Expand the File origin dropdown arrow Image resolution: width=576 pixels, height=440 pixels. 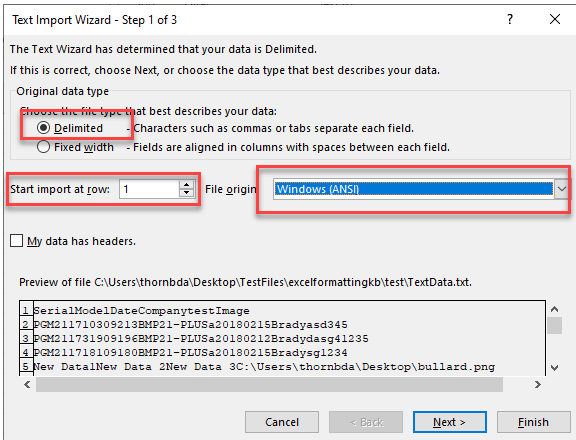coord(562,189)
